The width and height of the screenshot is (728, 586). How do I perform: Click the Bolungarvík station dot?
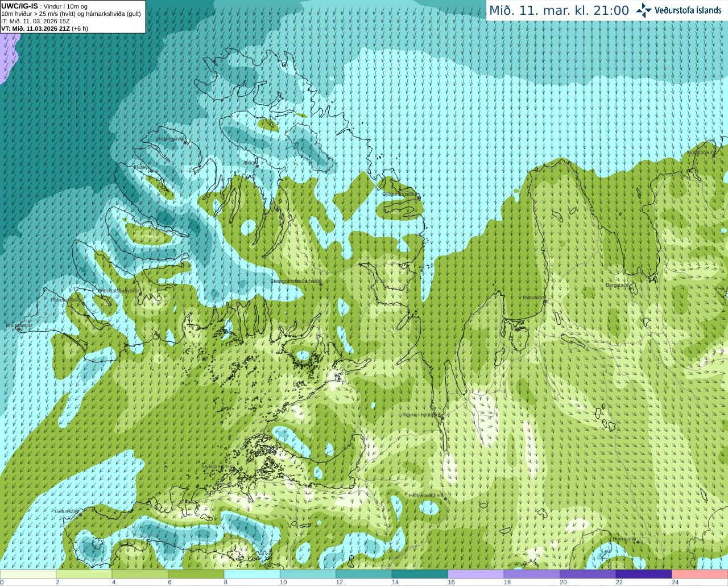click(x=185, y=142)
